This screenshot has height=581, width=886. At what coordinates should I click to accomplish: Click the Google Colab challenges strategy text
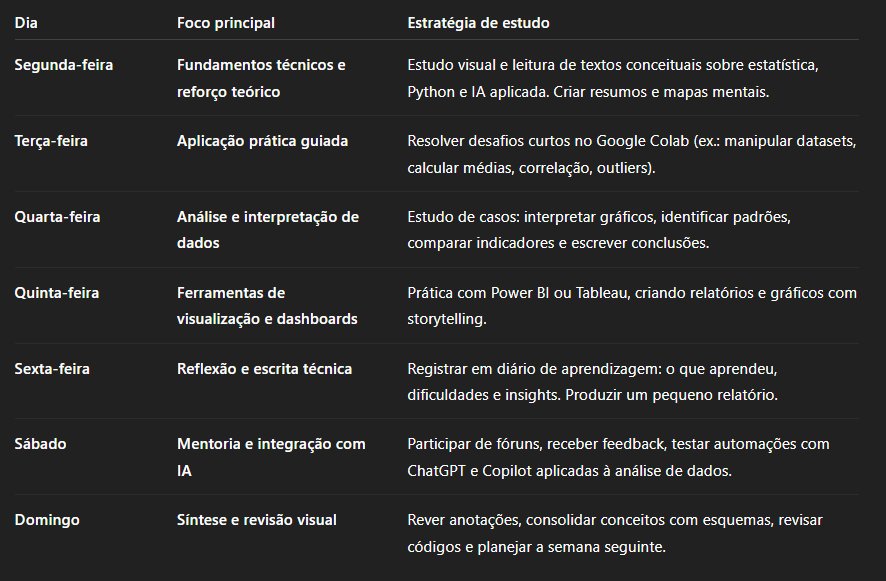click(631, 154)
